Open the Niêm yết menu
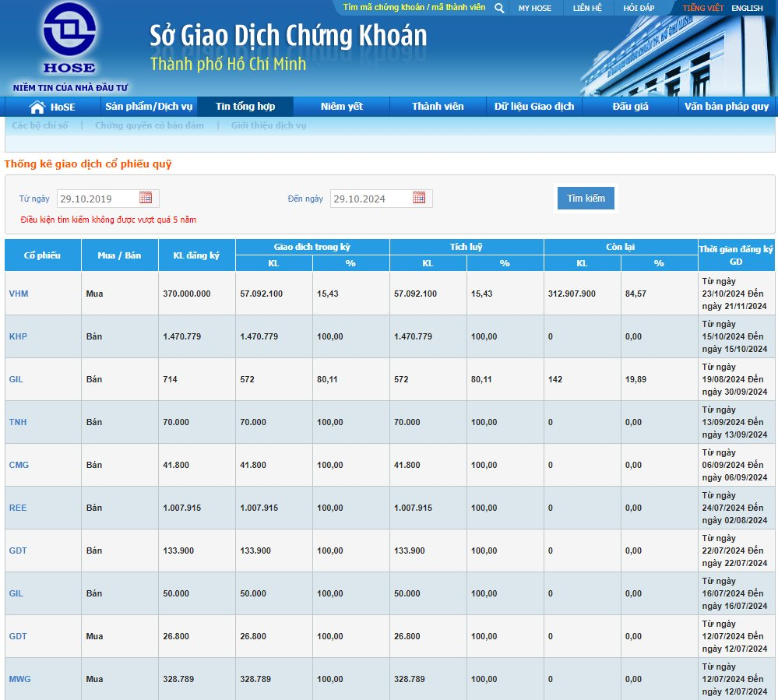 coord(341,106)
